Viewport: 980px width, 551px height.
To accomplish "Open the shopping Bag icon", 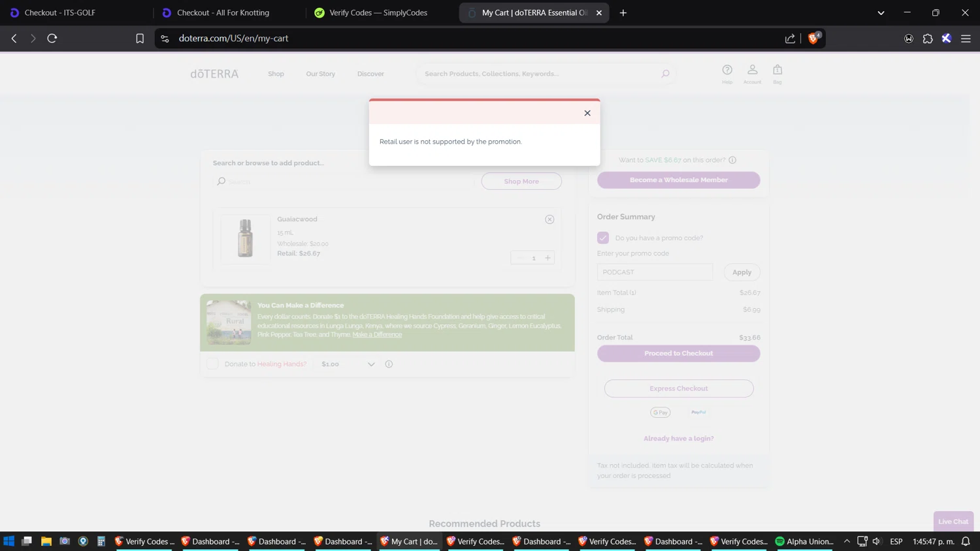I will coord(777,73).
